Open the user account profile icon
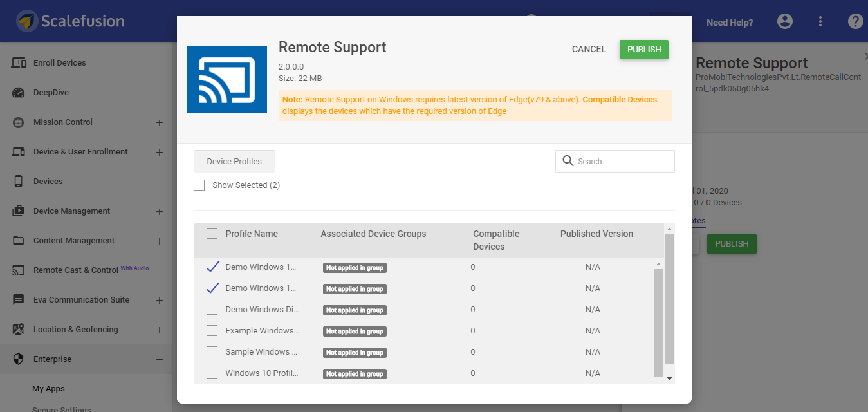 [785, 21]
